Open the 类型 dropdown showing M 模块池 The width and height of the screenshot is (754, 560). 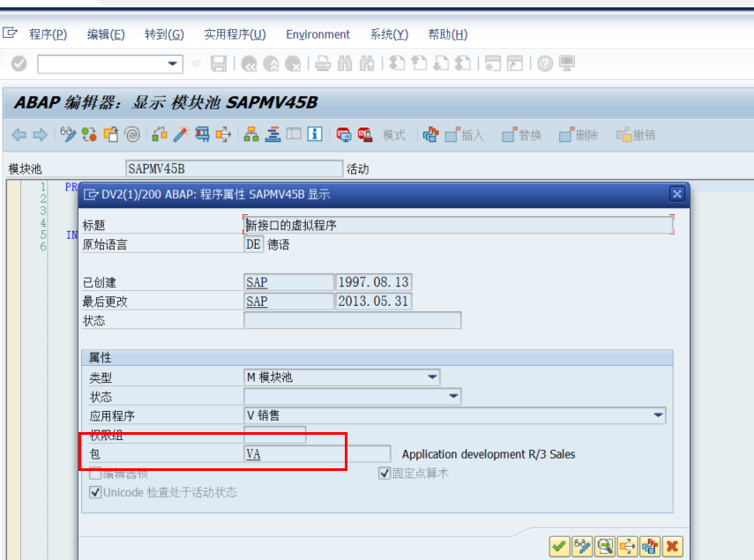coord(433,377)
